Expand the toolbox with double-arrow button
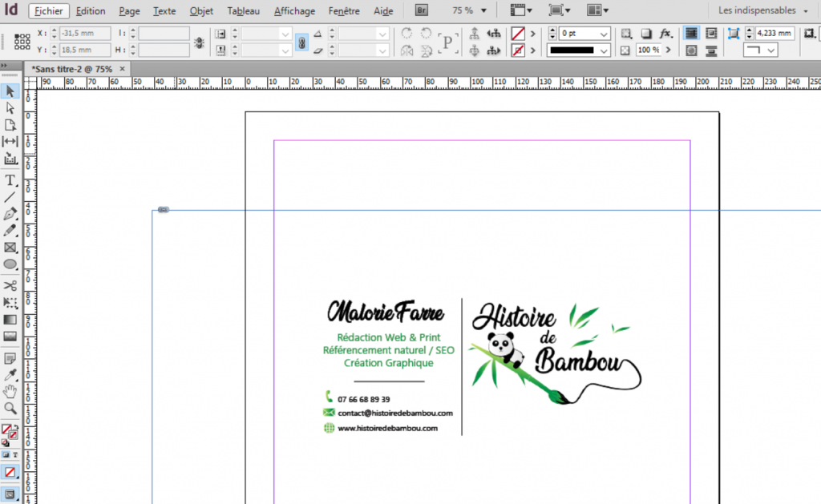 click(4, 66)
